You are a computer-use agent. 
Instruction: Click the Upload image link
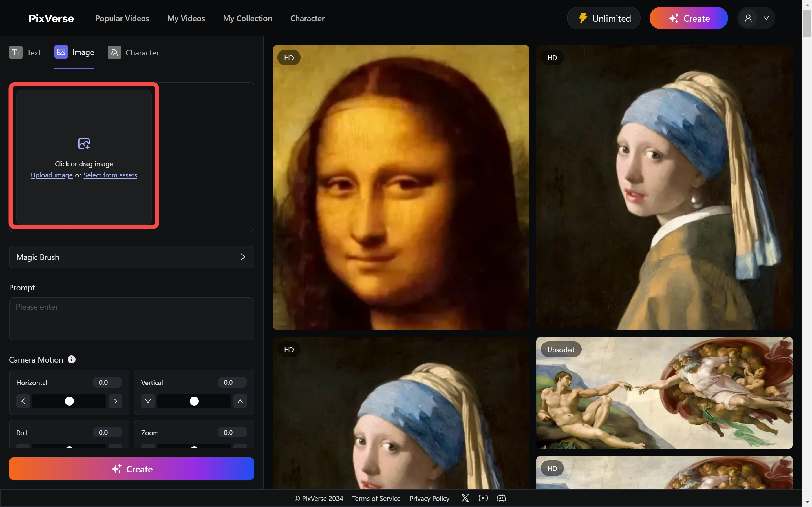pos(52,175)
